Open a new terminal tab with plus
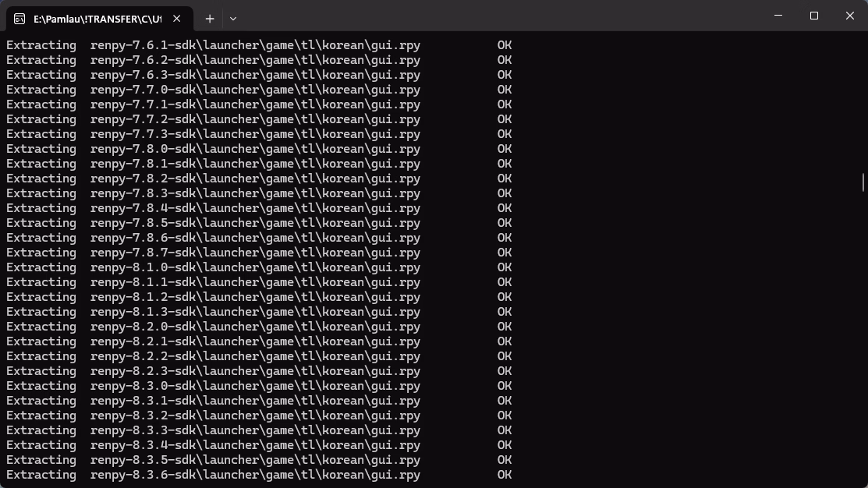The height and width of the screenshot is (488, 868). pyautogui.click(x=210, y=19)
